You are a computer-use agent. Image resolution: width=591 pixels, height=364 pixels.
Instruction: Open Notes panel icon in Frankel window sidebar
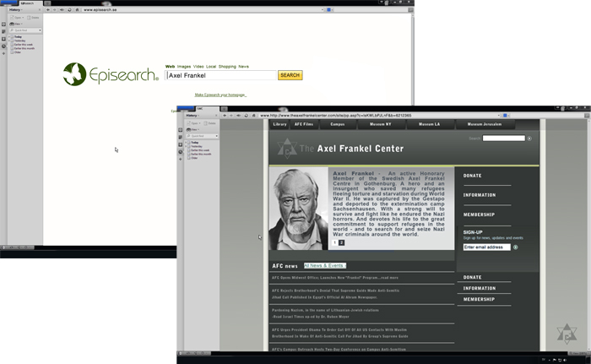point(180,138)
